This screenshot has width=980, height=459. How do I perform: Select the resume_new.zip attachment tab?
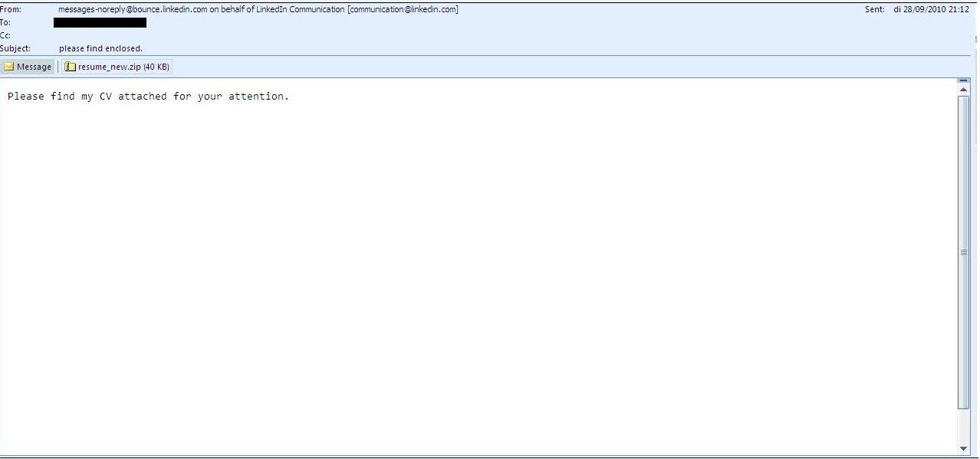(x=117, y=66)
